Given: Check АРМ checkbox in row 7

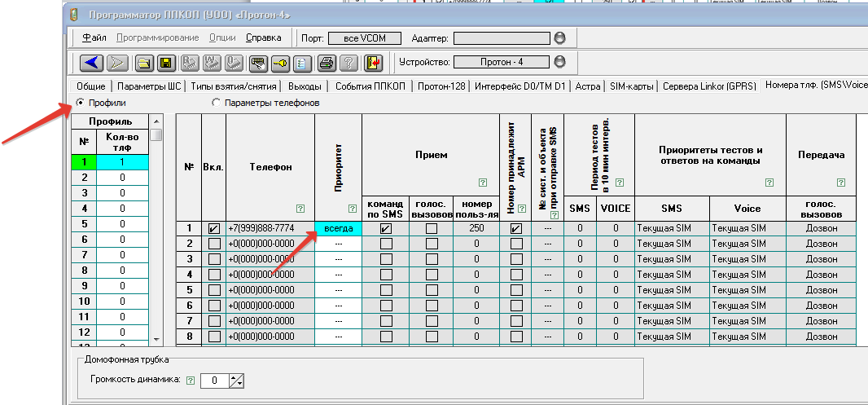Looking at the screenshot, I should coord(516,321).
